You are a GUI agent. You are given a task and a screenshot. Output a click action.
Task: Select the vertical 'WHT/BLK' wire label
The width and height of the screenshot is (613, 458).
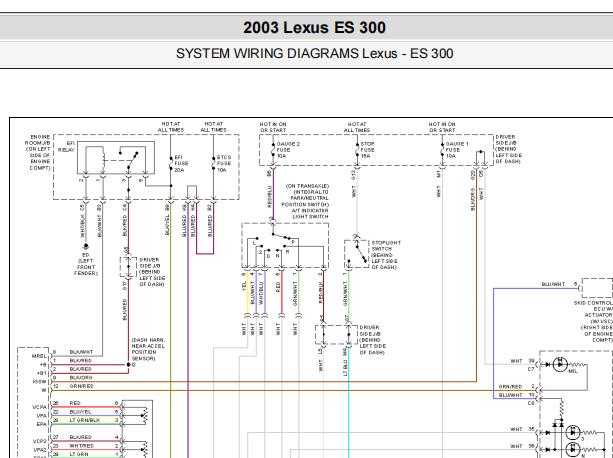(x=82, y=227)
